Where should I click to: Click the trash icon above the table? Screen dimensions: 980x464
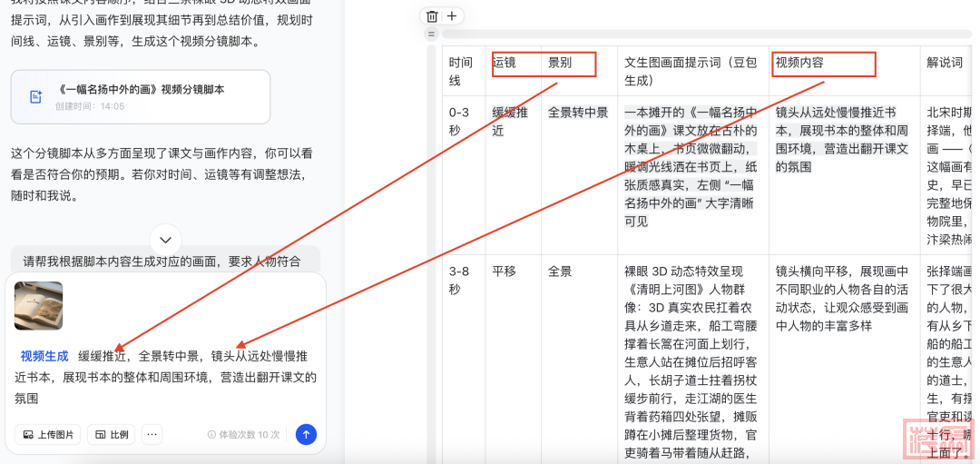(x=432, y=16)
